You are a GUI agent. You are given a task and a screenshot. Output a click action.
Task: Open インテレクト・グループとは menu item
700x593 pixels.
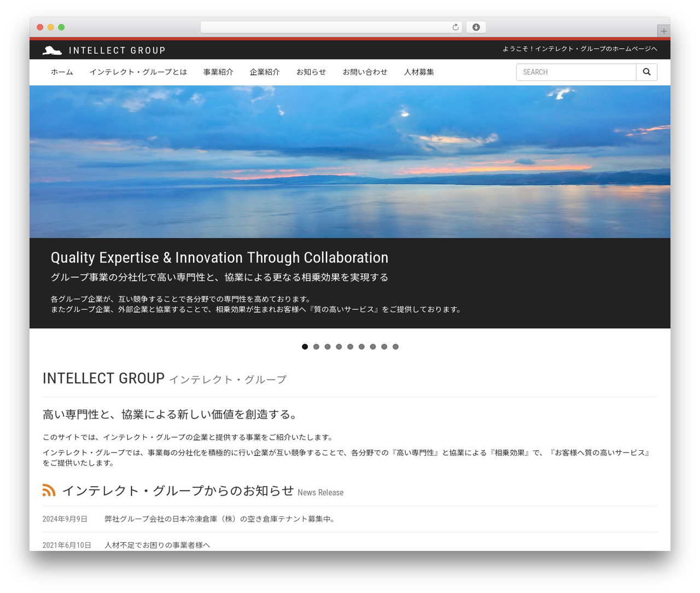138,72
